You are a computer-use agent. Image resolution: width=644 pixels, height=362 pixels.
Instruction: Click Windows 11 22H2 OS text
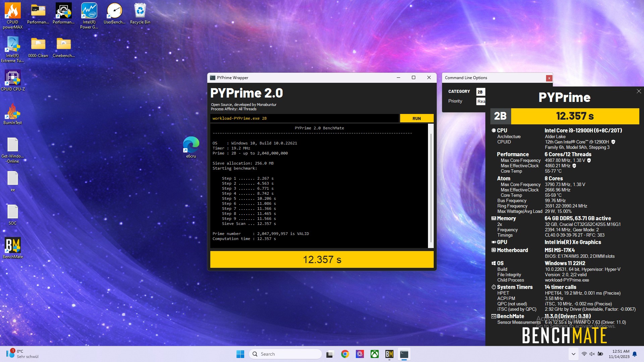(x=565, y=263)
